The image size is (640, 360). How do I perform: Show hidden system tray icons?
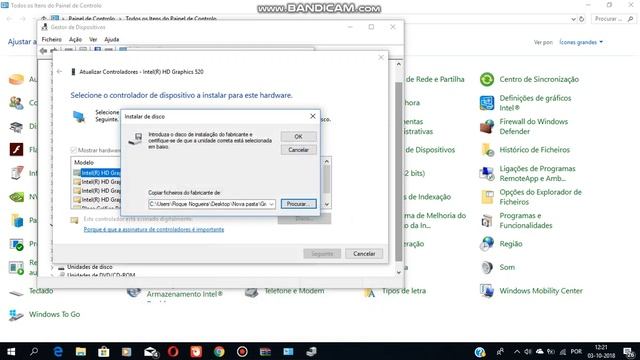(517, 351)
